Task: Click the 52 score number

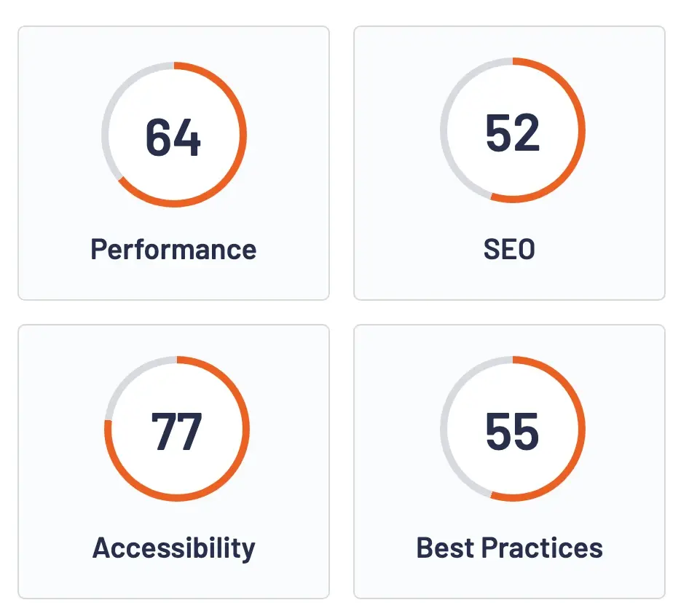Action: point(513,132)
